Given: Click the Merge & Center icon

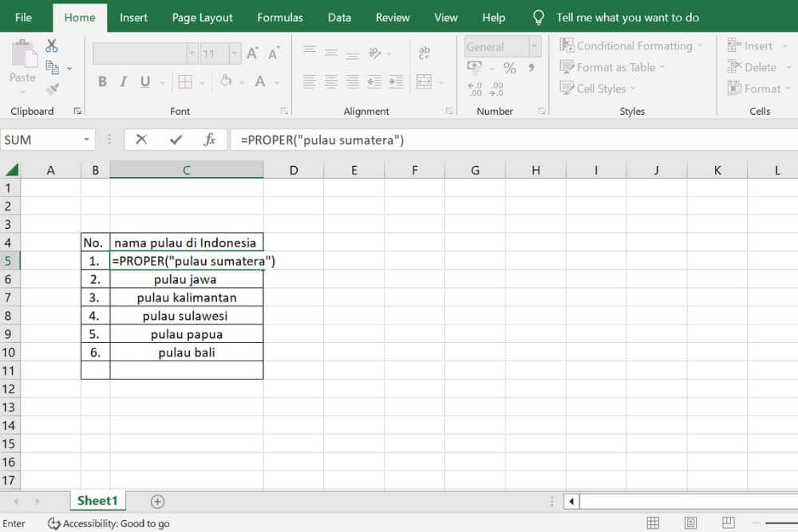Looking at the screenshot, I should (x=424, y=81).
